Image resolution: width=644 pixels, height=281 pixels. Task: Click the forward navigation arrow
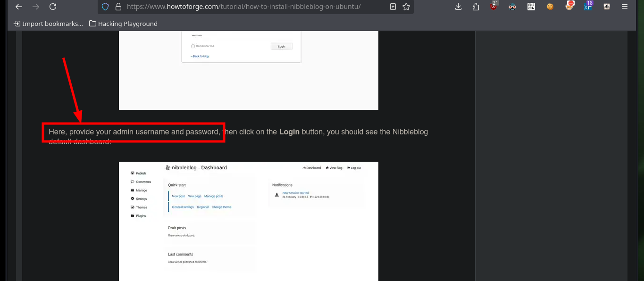(36, 7)
